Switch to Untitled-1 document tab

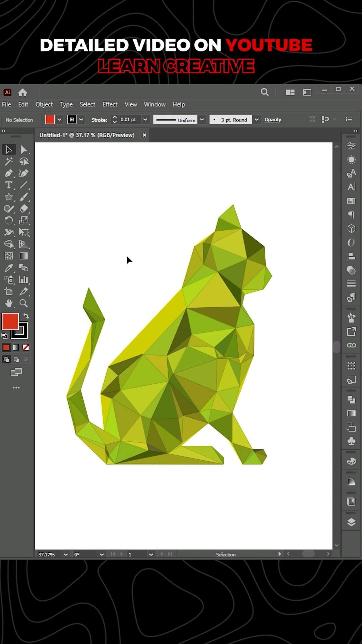point(87,135)
